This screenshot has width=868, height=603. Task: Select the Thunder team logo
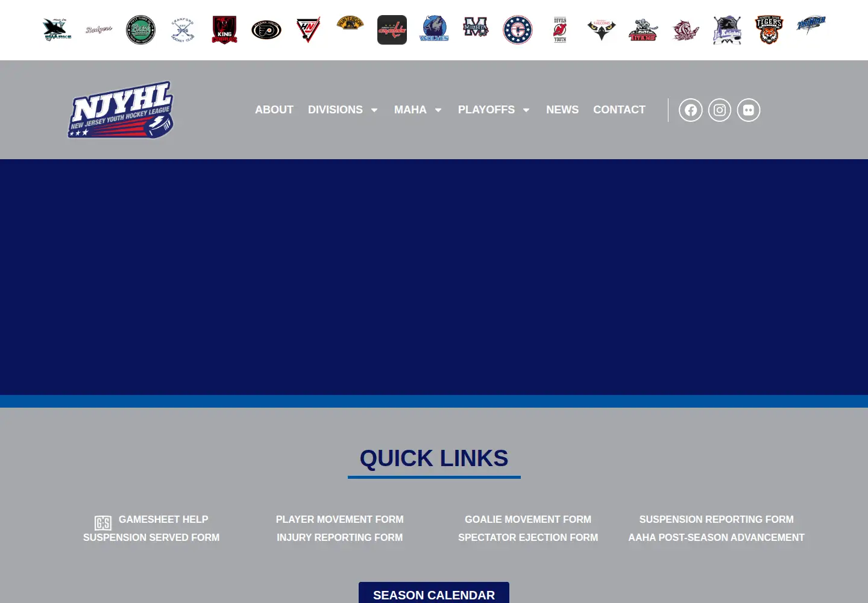(x=811, y=25)
